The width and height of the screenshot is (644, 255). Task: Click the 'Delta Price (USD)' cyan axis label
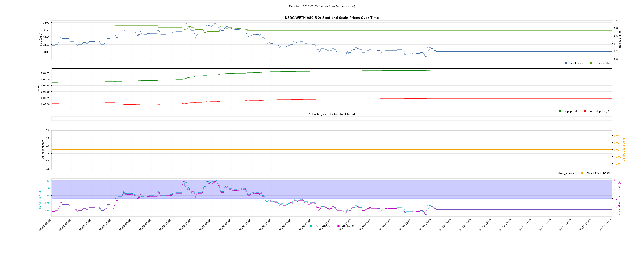click(x=40, y=198)
